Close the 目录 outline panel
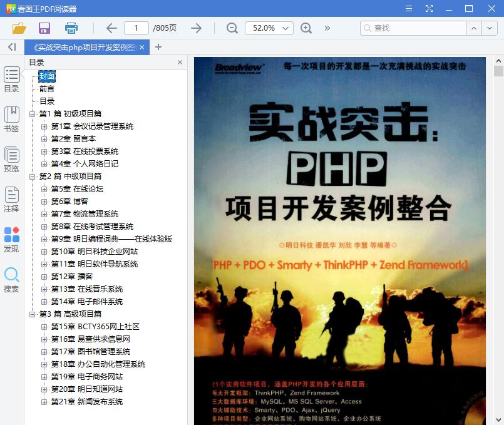Image resolution: width=504 pixels, height=425 pixels. [x=180, y=63]
